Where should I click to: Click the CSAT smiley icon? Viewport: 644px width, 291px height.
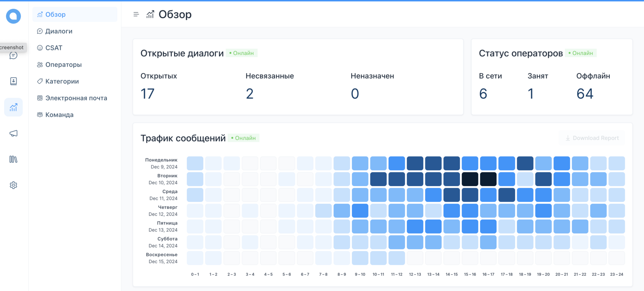point(40,48)
